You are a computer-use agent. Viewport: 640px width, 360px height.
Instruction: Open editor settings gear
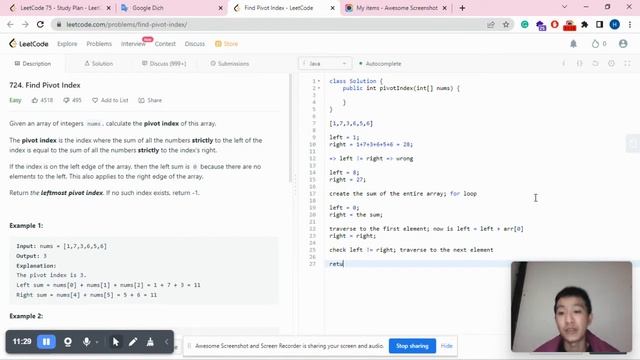(x=611, y=64)
